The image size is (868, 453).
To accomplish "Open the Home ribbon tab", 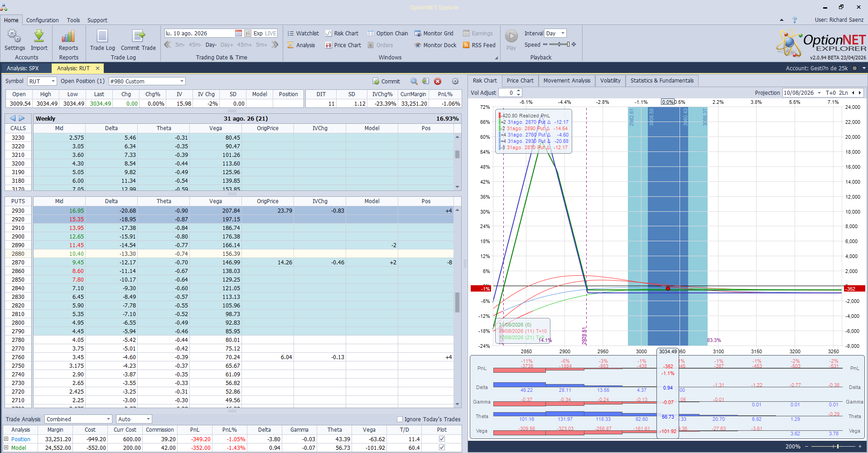I will [x=11, y=20].
